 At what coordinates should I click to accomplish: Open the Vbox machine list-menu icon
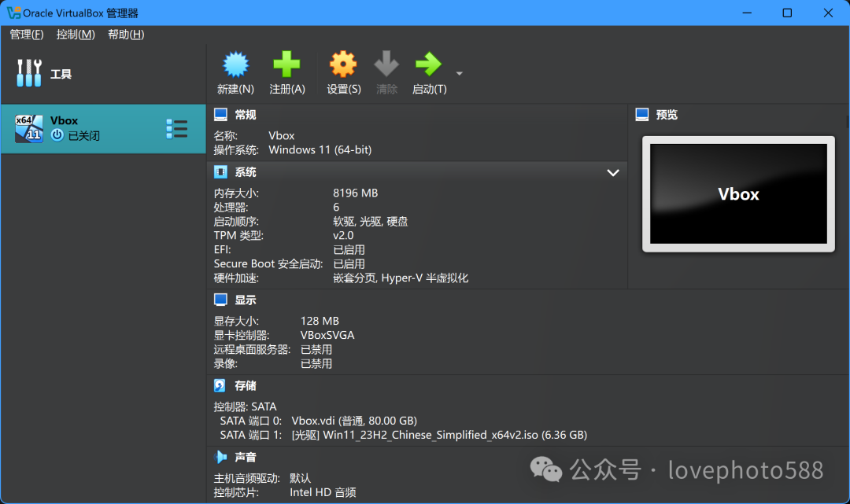pyautogui.click(x=177, y=129)
